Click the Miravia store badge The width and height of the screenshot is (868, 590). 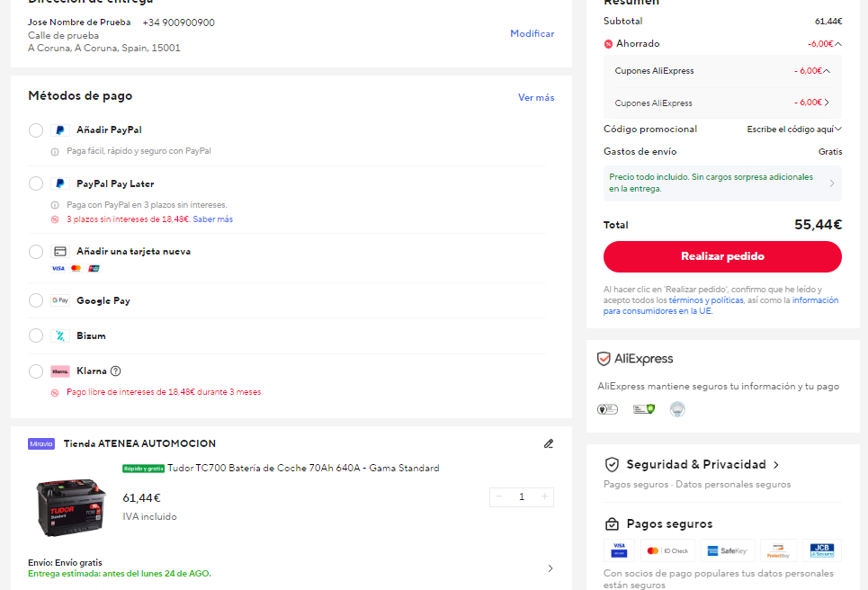point(41,444)
